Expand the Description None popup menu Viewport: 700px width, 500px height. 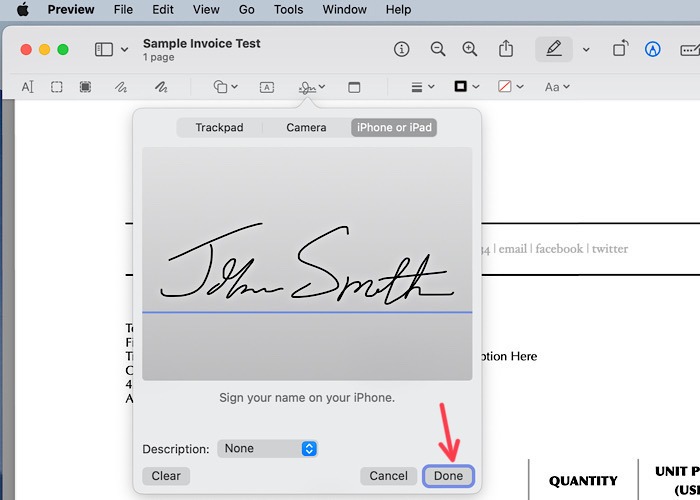[267, 449]
